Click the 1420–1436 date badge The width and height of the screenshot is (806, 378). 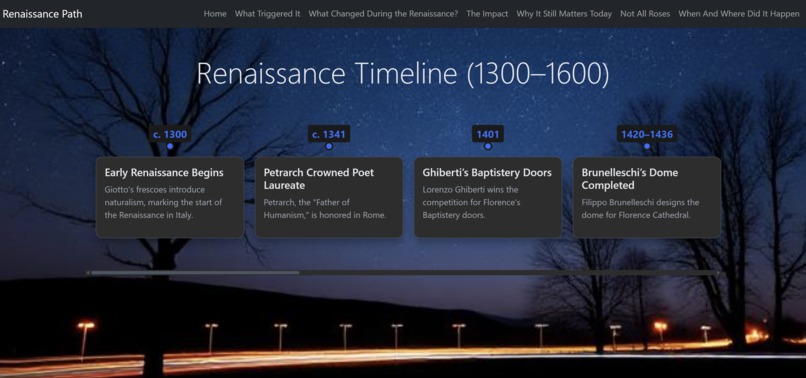point(647,134)
